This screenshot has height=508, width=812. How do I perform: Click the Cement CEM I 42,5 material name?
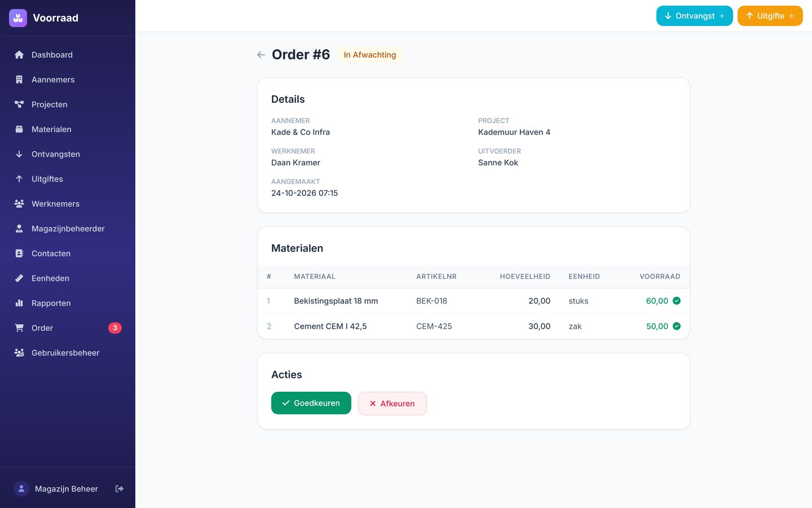(330, 326)
